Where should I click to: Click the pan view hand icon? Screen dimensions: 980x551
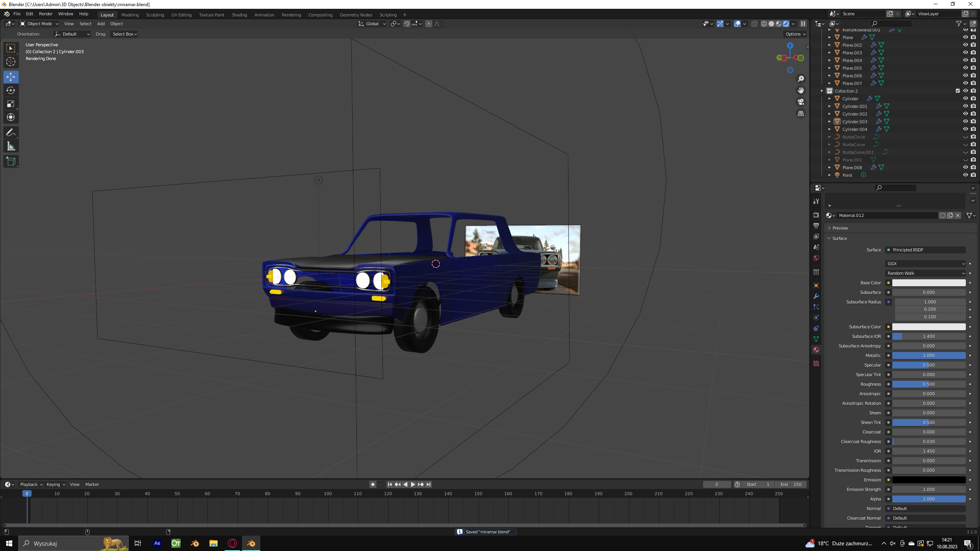[801, 90]
